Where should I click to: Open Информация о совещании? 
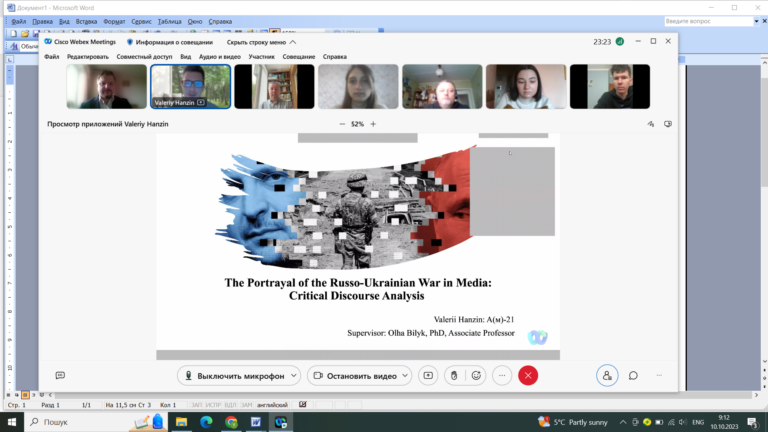click(x=169, y=42)
